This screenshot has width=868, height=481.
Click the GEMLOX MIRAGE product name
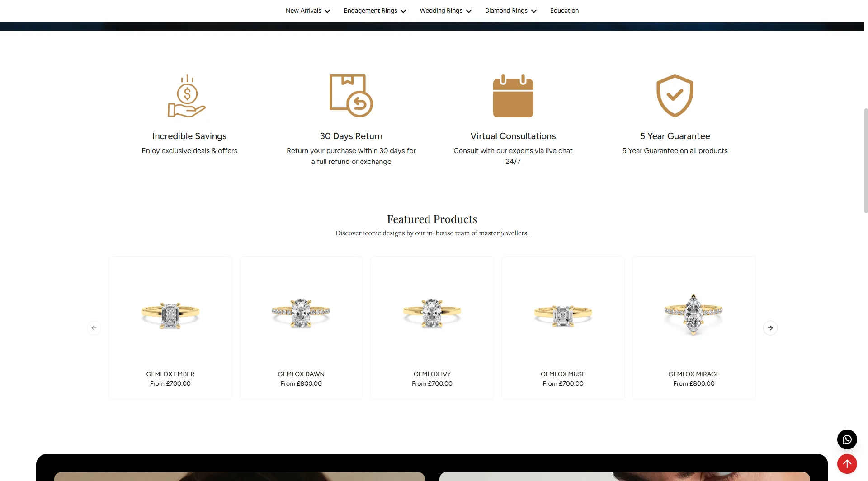point(693,374)
